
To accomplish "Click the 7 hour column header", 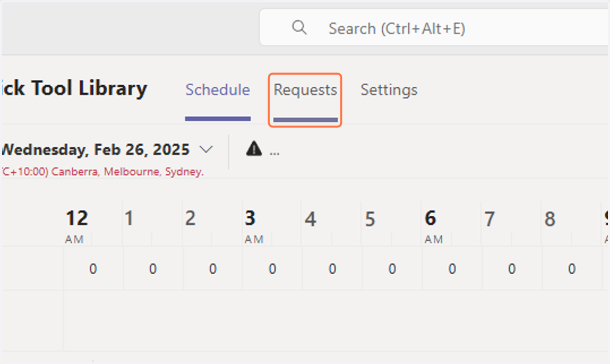I will 489,219.
